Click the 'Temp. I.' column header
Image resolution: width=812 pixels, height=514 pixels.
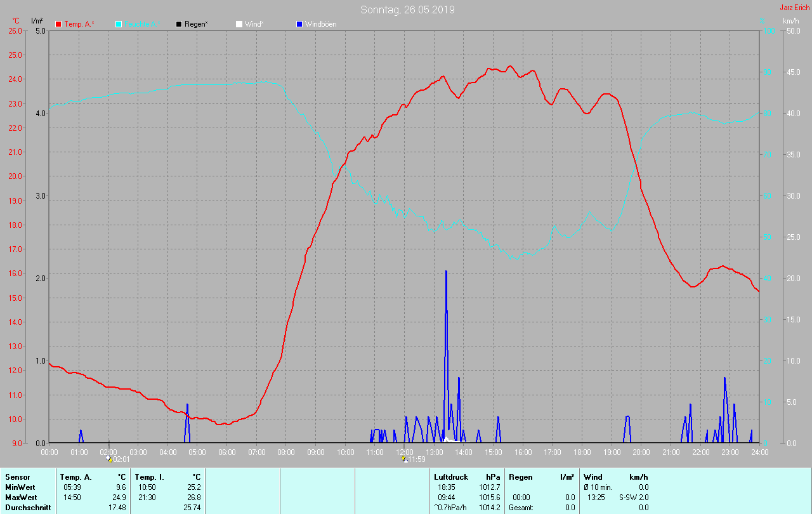click(x=148, y=477)
